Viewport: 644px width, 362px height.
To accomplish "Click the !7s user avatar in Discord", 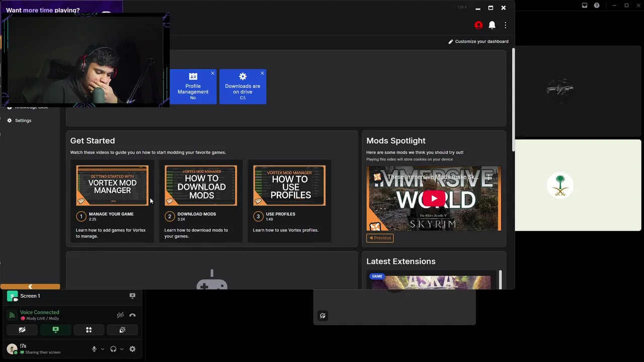I will [13, 349].
